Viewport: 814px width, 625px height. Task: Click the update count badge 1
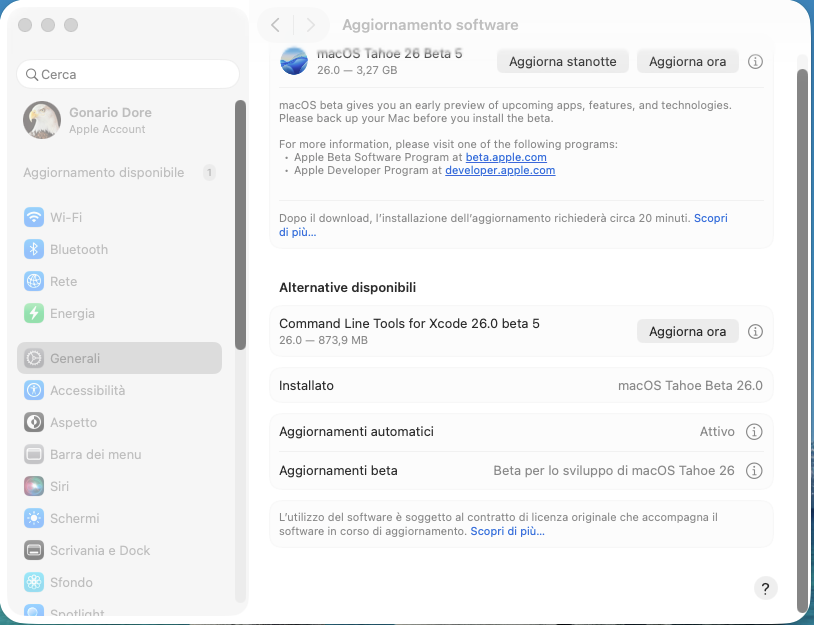pos(209,172)
